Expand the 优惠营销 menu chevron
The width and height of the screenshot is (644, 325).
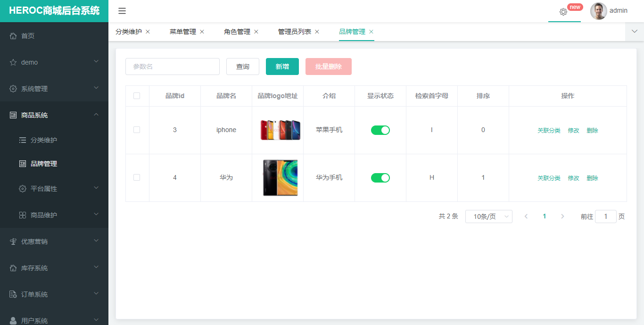point(96,241)
